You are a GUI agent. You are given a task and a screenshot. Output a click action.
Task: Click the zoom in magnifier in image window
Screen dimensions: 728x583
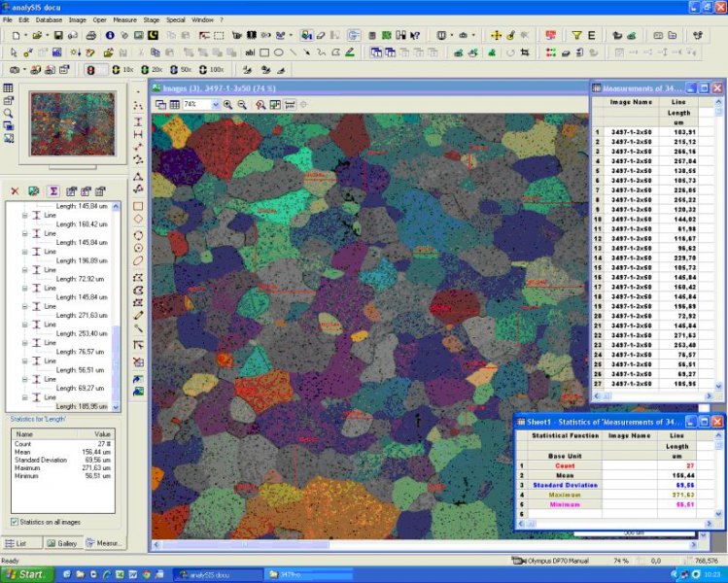[x=228, y=105]
